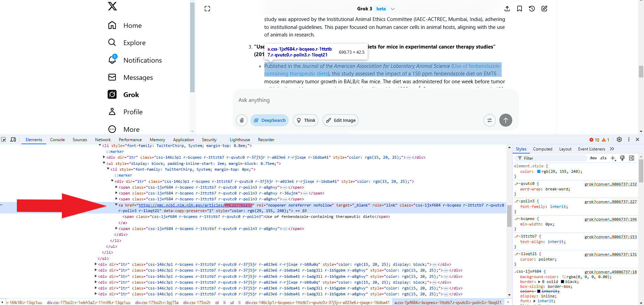Show more Styles pane tabs chevron

tap(612, 149)
